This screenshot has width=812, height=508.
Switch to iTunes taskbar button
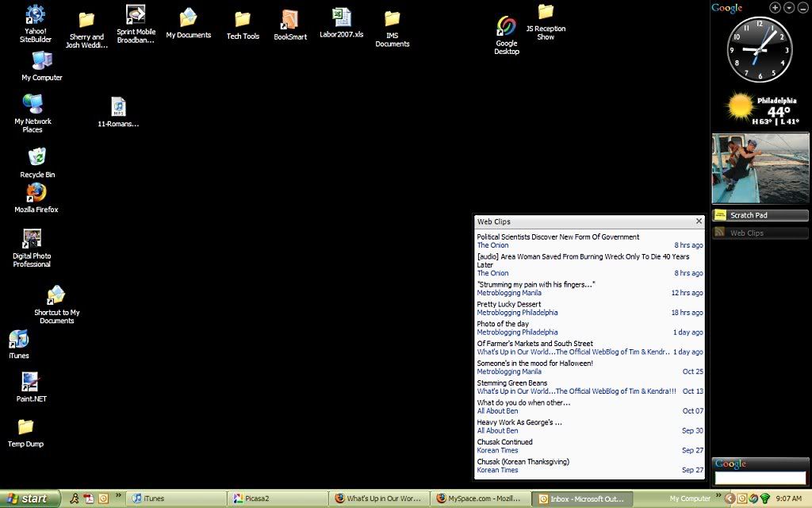(x=176, y=498)
